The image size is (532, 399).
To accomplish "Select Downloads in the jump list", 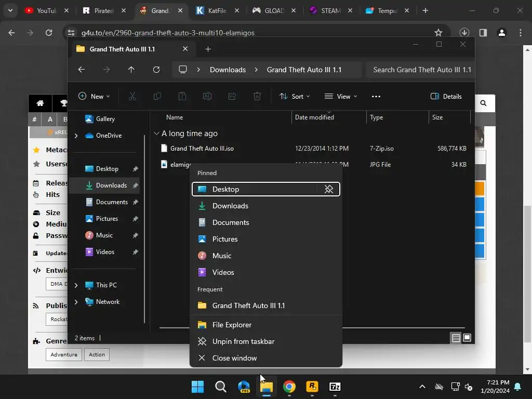I will pos(265,206).
